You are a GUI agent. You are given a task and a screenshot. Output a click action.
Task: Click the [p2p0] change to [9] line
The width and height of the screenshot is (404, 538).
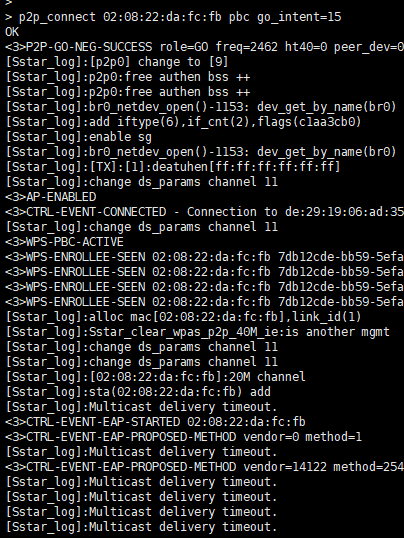point(117,62)
